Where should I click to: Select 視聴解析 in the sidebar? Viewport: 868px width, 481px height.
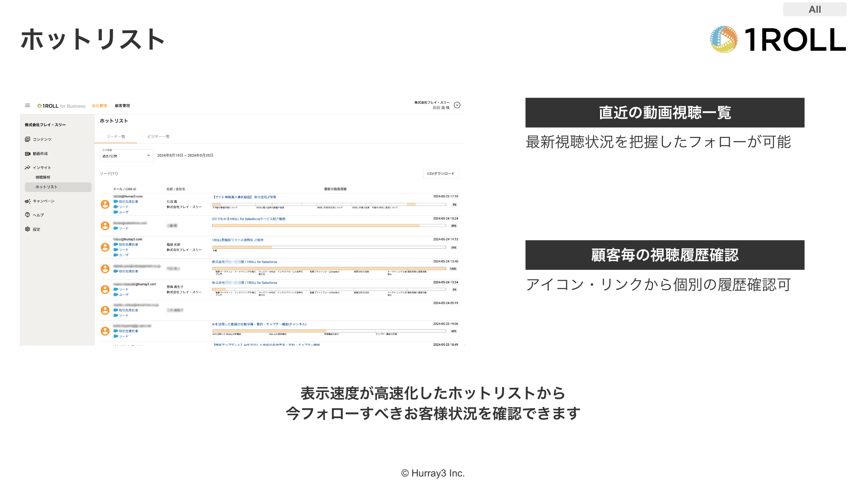43,177
